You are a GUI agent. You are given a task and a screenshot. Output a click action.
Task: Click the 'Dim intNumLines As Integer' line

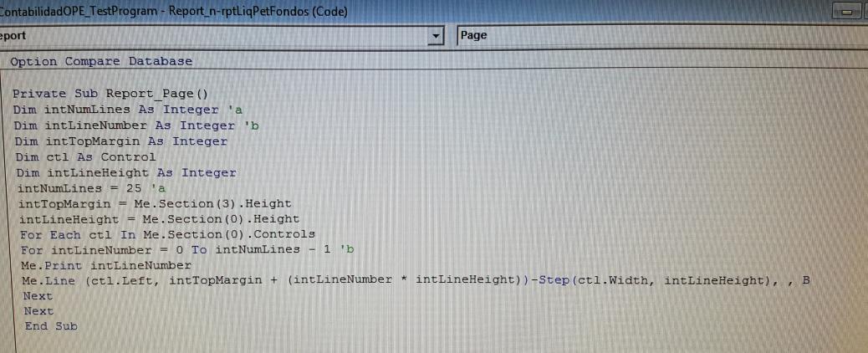pyautogui.click(x=128, y=110)
